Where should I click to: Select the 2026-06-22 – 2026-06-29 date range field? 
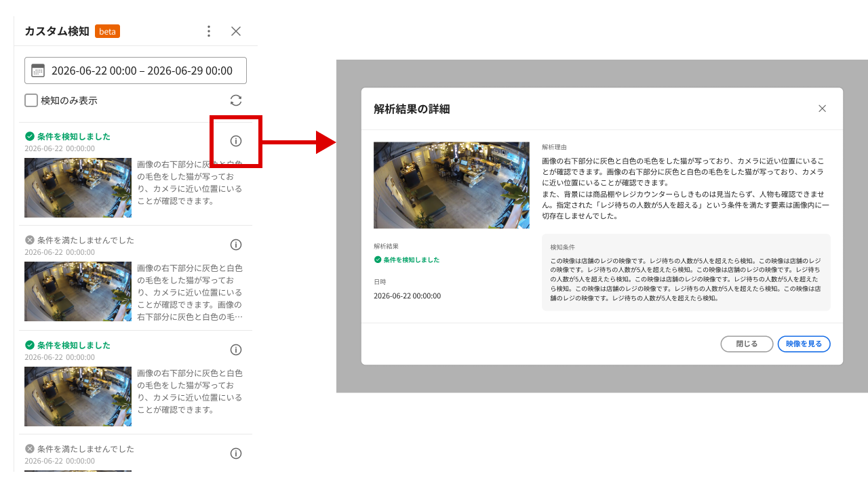(136, 70)
